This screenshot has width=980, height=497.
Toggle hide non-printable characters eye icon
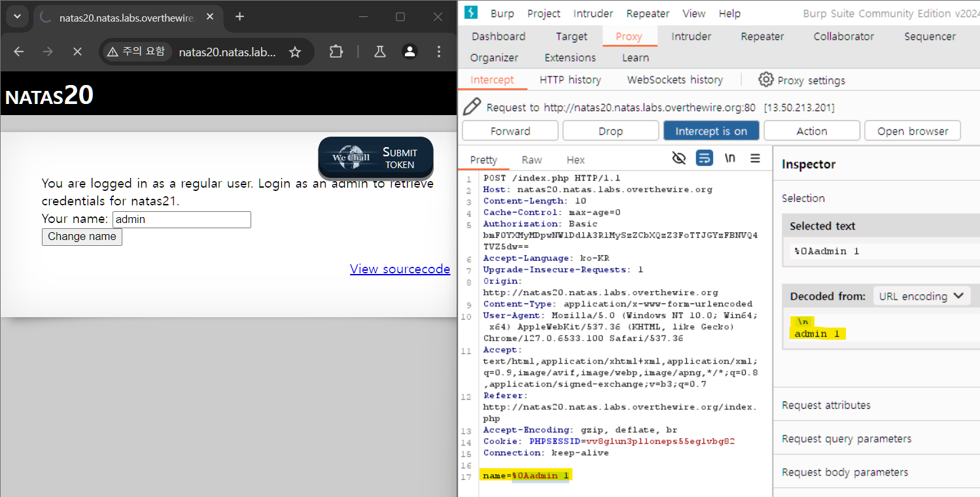[x=679, y=158]
